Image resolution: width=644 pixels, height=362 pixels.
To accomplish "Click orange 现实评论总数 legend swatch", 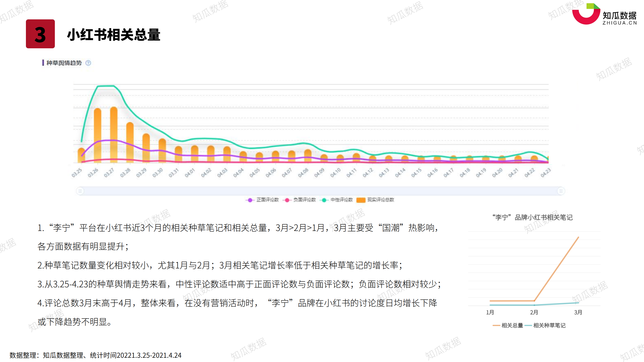I will click(361, 200).
